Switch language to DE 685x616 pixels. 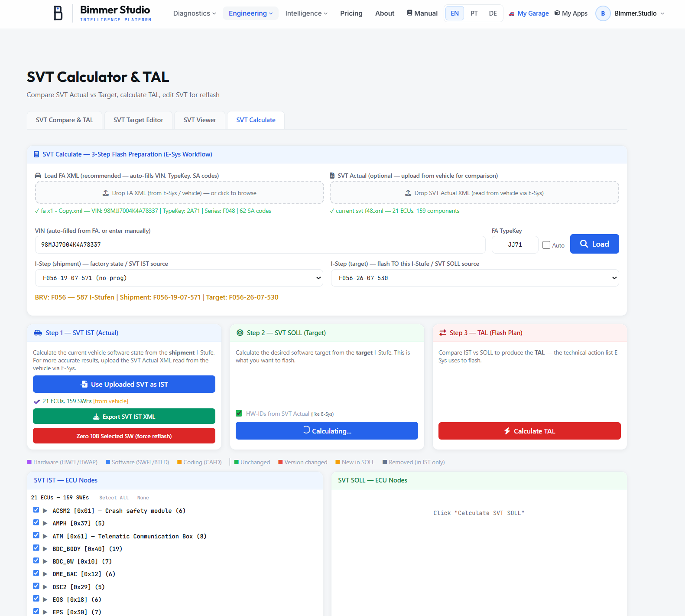click(x=493, y=13)
